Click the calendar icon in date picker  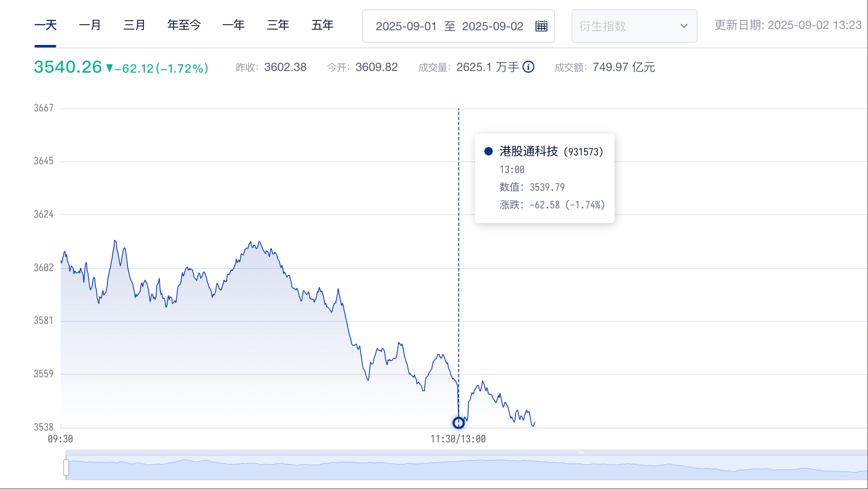tap(541, 26)
